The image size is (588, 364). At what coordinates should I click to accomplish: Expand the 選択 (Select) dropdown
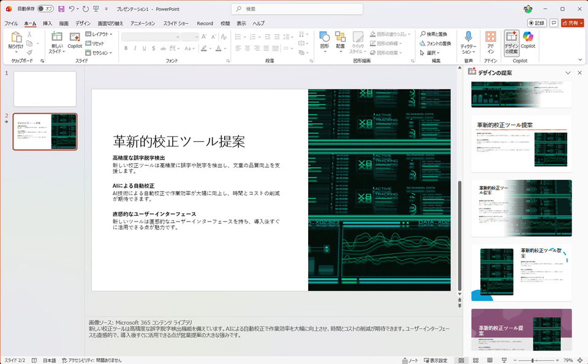[430, 53]
